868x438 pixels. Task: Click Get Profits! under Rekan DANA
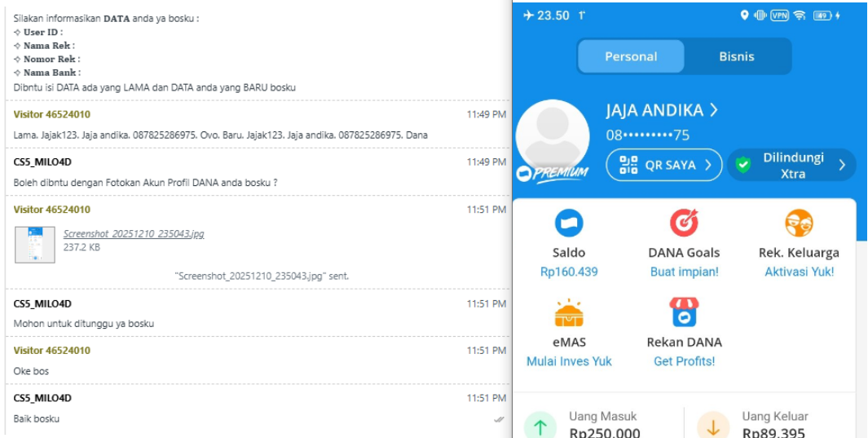[685, 361]
